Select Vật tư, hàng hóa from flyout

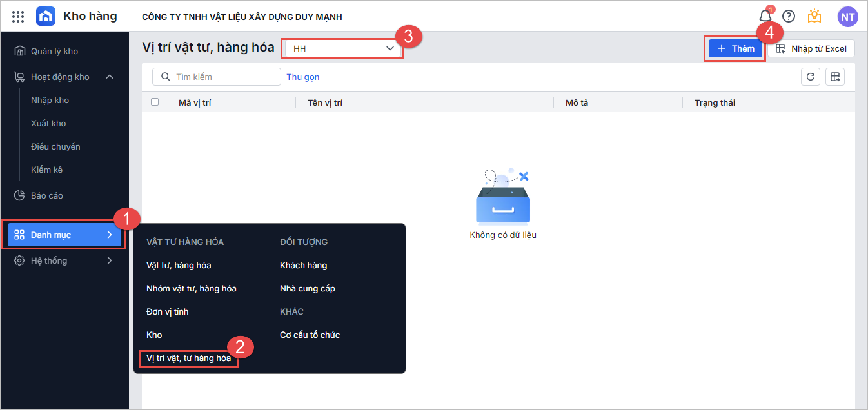pyautogui.click(x=179, y=265)
